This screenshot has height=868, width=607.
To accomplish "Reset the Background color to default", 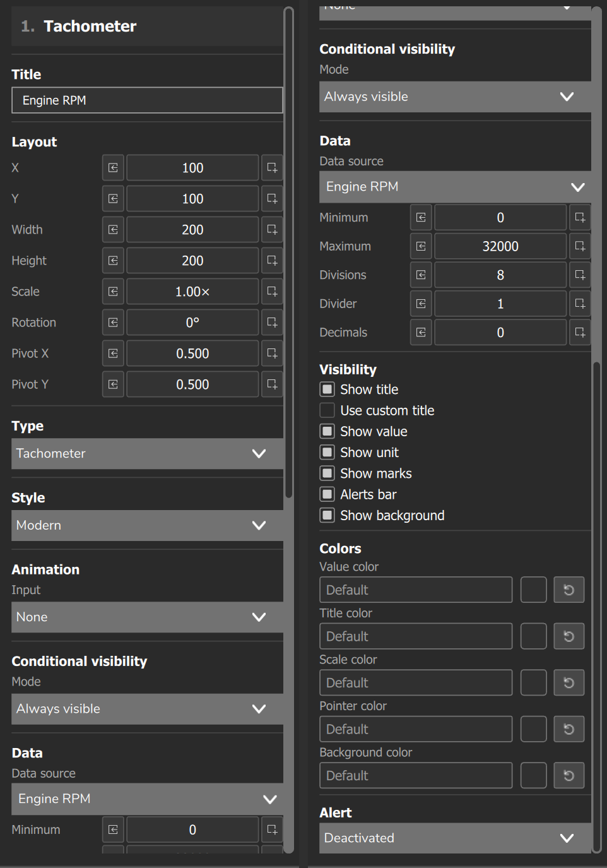I will (569, 775).
